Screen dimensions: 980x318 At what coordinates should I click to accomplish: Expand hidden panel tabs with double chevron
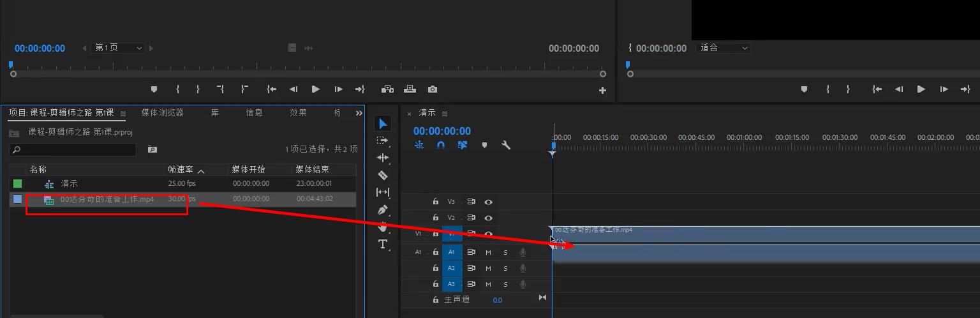coord(359,113)
